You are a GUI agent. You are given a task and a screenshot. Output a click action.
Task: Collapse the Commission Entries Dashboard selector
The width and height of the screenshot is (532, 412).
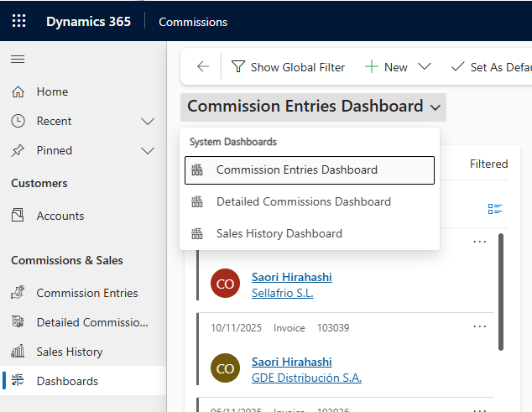[313, 107]
